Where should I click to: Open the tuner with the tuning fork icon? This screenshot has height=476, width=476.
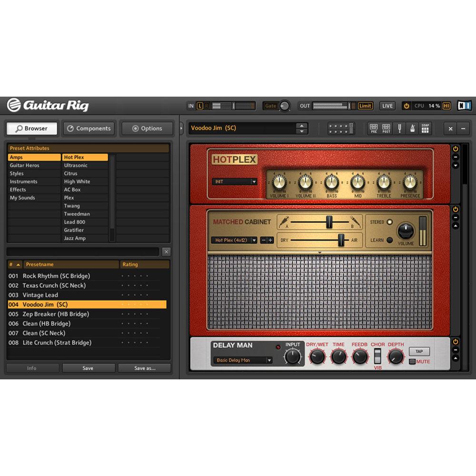click(400, 128)
